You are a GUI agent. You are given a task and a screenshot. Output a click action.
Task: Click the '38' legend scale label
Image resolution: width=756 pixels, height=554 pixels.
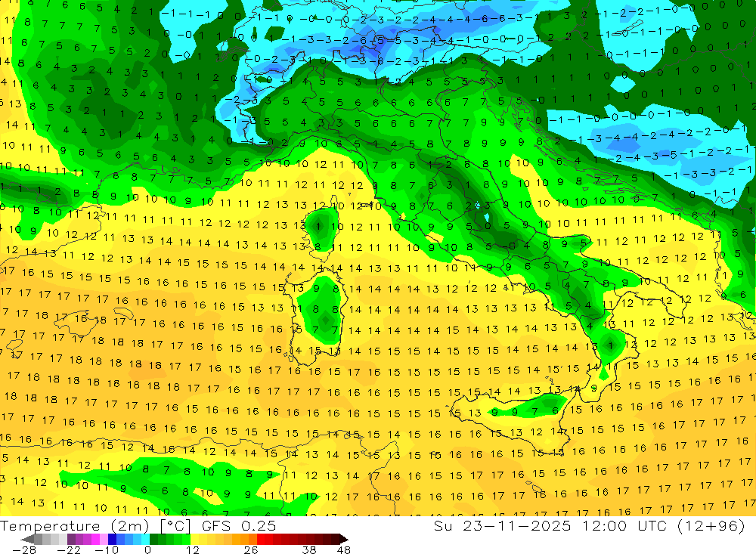click(x=309, y=550)
